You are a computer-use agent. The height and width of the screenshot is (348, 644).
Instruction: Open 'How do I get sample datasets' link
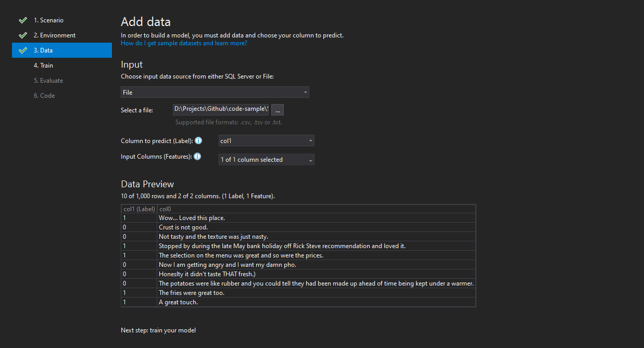point(184,43)
